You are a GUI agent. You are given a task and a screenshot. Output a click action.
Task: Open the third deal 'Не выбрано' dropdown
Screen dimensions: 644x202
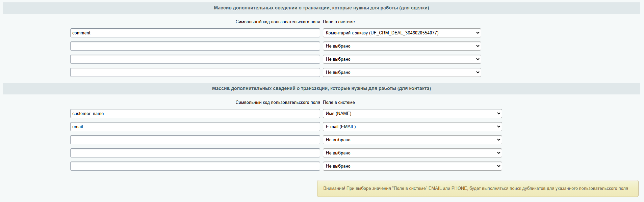[x=402, y=59]
